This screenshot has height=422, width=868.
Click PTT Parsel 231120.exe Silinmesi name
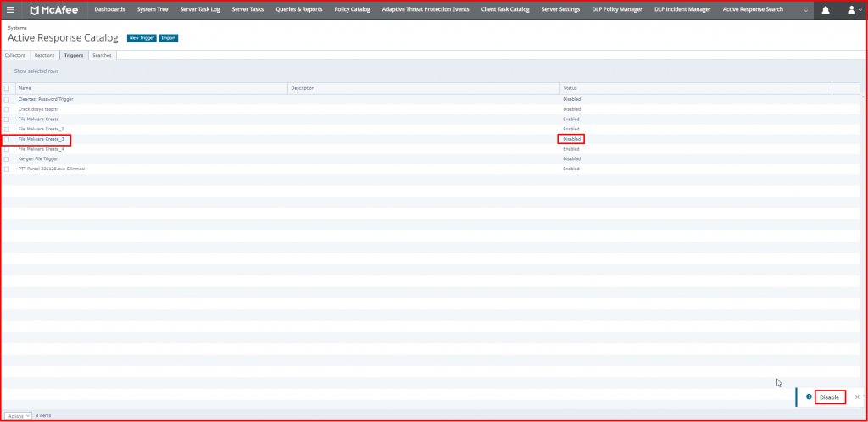52,169
